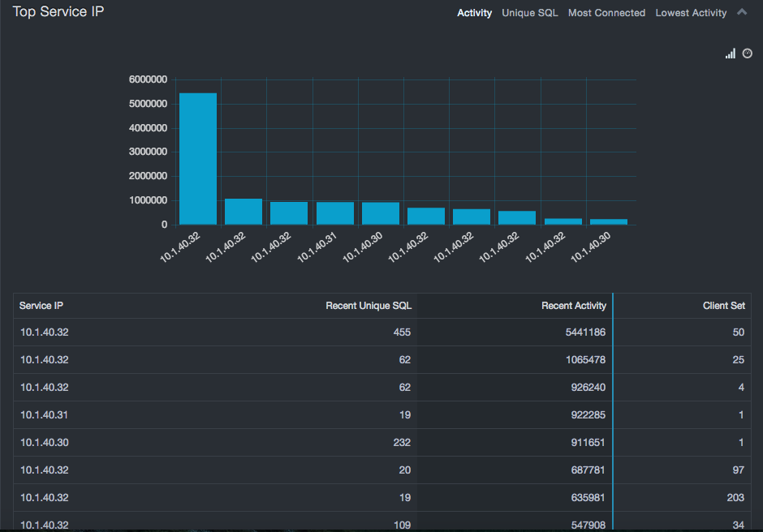
Task: Sort by Recent Unique SQL column
Action: point(369,306)
